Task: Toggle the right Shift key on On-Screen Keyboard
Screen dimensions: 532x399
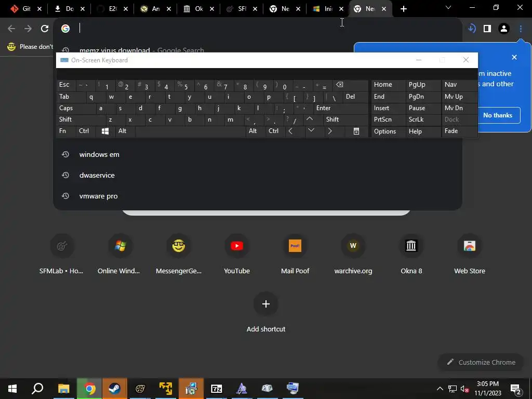Action: click(x=346, y=119)
